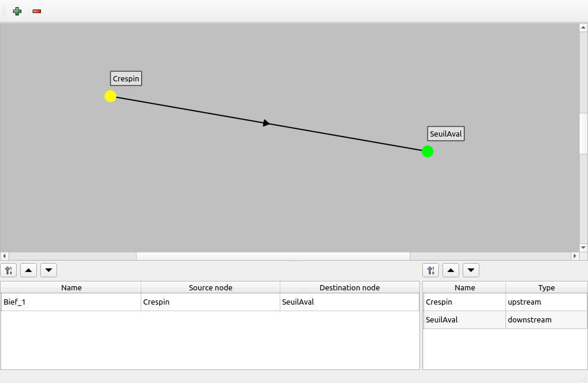The width and height of the screenshot is (588, 383).
Task: Click the Source node column header
Action: (210, 287)
